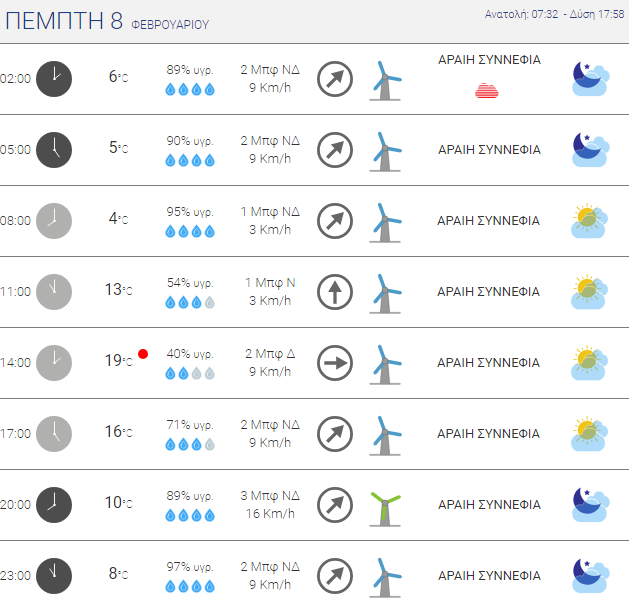Click the red dust cloud icon at 02:00

(x=487, y=91)
